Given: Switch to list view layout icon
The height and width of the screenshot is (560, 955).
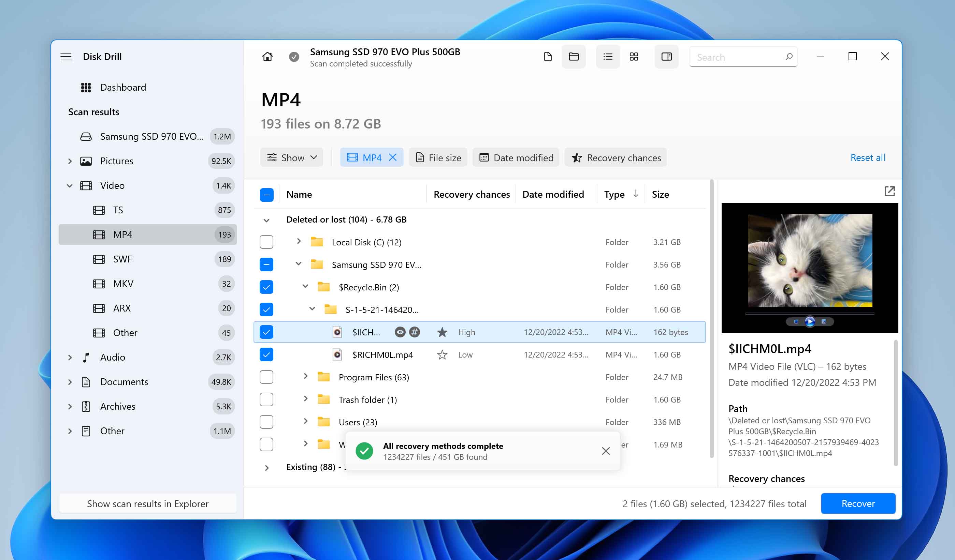Looking at the screenshot, I should [x=607, y=57].
